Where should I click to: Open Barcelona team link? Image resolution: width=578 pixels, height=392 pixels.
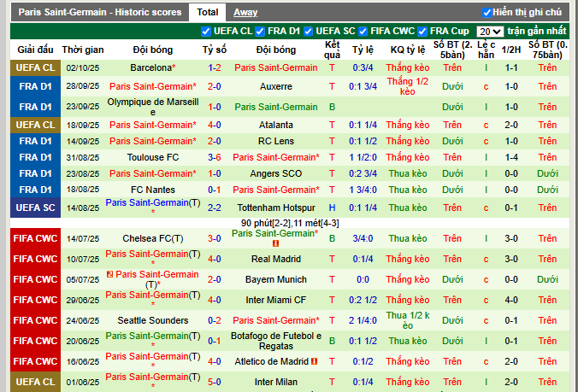(151, 67)
